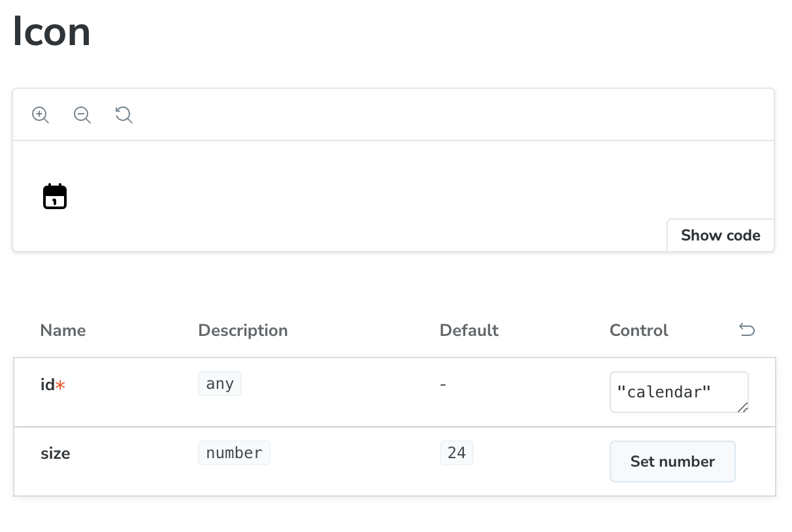Image resolution: width=792 pixels, height=532 pixels.
Task: Reset controls with the undo arrow
Action: (x=747, y=330)
